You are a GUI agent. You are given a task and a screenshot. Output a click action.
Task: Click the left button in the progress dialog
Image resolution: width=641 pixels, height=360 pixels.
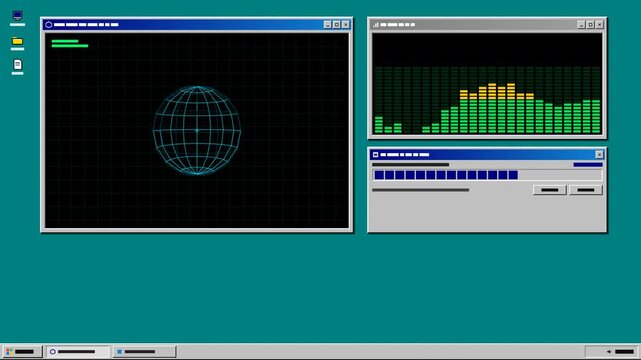pos(549,190)
